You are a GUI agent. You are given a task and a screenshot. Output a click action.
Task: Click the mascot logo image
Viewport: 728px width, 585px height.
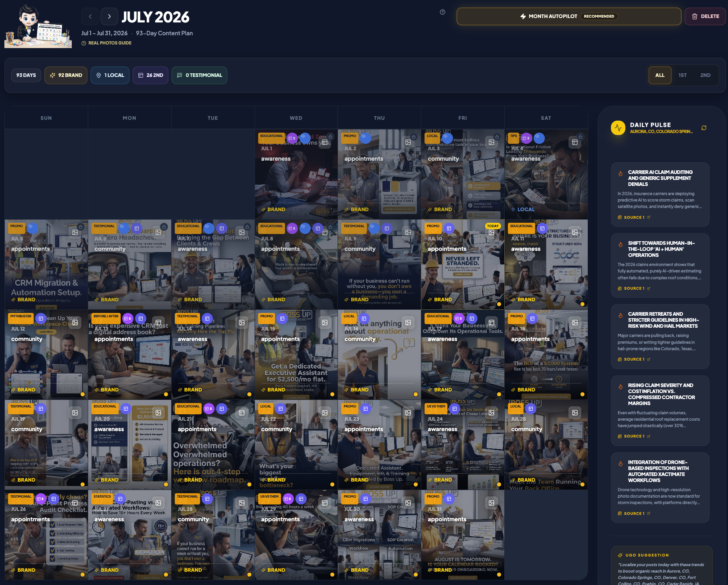38,26
